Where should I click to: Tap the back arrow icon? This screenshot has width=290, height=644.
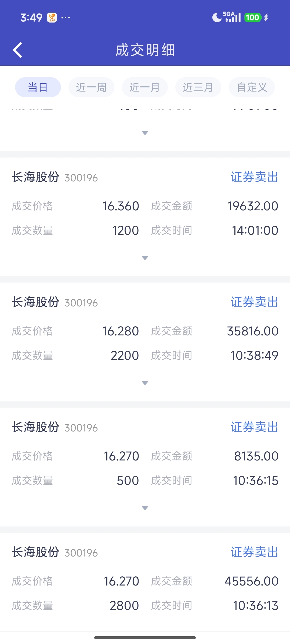click(x=18, y=50)
